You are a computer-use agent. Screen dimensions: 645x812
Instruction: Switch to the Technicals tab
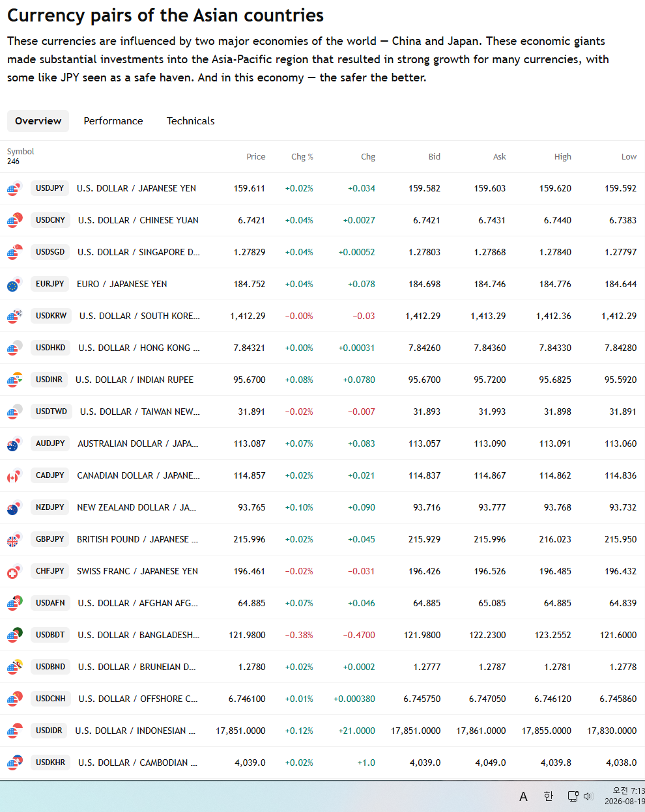point(190,121)
